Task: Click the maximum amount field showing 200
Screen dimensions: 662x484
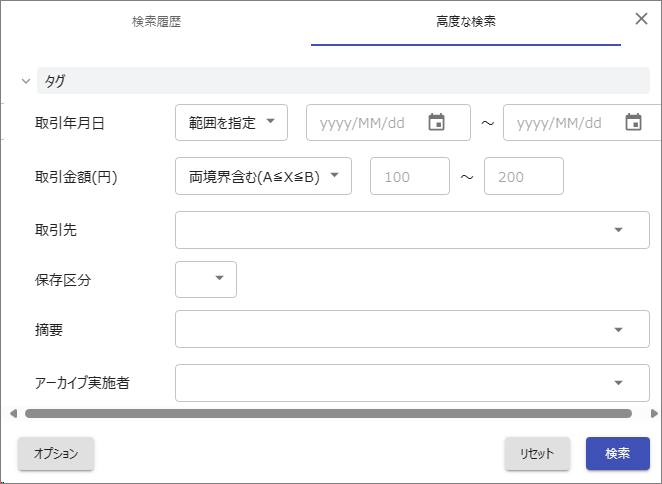Action: [x=523, y=177]
